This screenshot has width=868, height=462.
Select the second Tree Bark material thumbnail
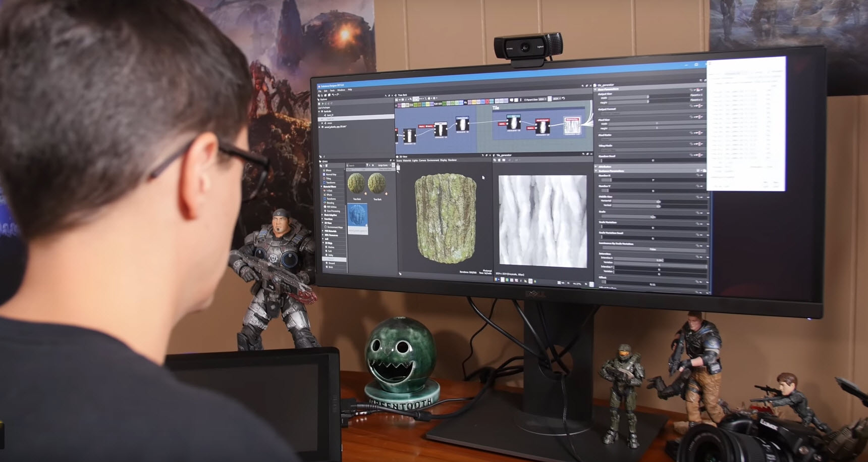pyautogui.click(x=377, y=184)
